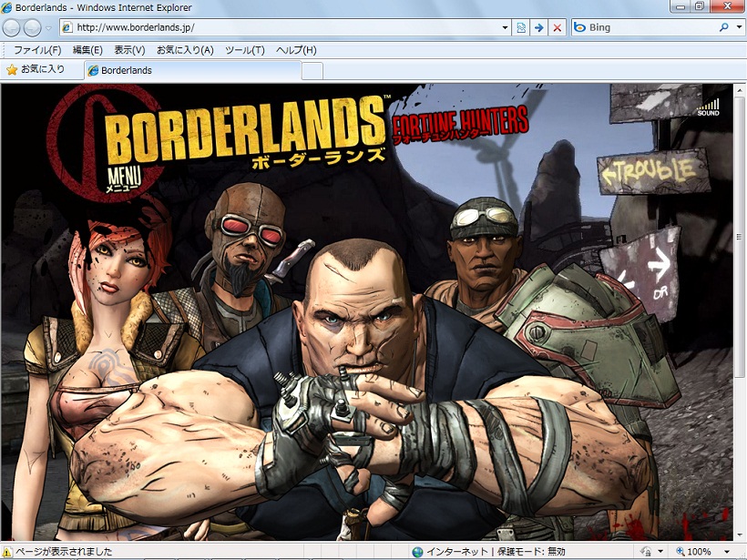747x560 pixels.
Task: Click the browser Forward arrow button
Action: tap(33, 28)
